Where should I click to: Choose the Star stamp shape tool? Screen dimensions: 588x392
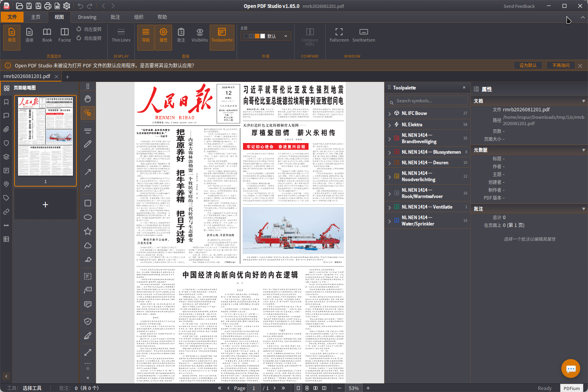coord(88,231)
